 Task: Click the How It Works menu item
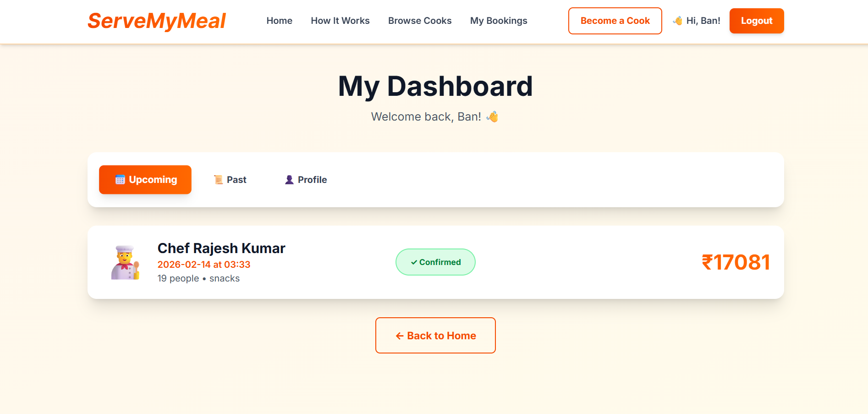(340, 21)
